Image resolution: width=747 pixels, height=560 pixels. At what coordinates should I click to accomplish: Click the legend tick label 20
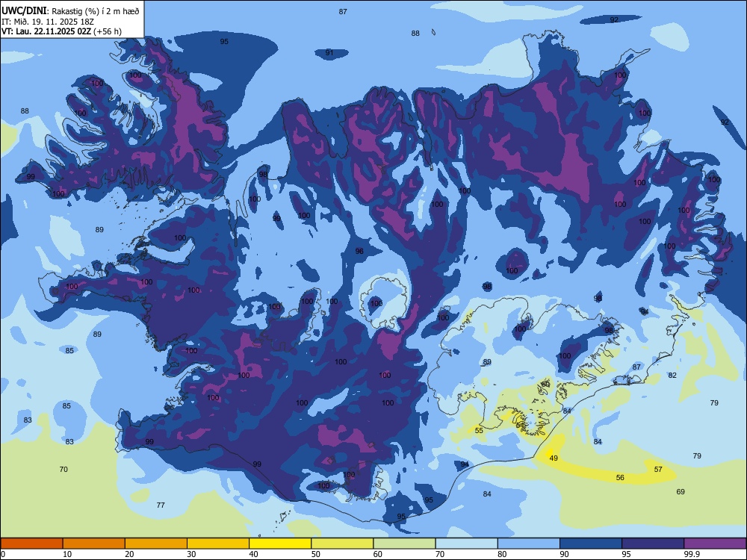129,554
